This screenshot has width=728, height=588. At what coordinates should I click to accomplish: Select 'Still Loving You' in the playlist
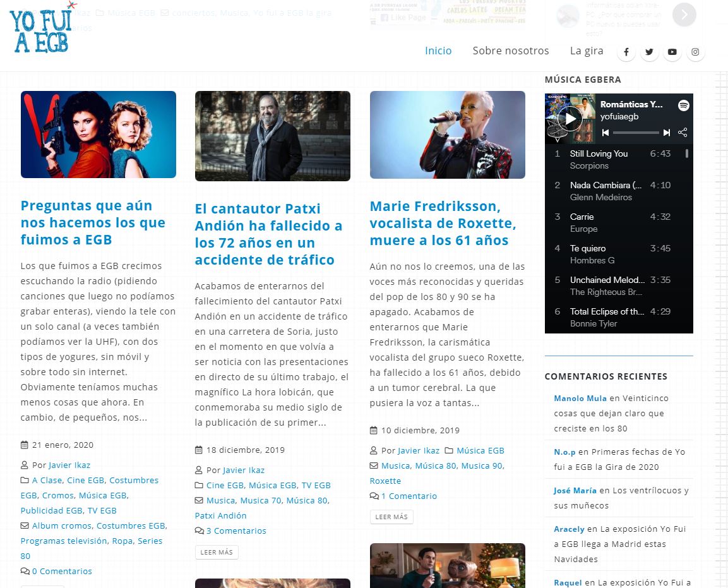pos(599,153)
